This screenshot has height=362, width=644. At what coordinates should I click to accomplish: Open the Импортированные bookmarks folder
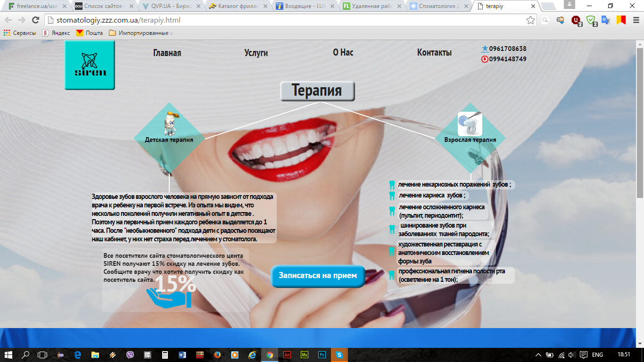141,33
